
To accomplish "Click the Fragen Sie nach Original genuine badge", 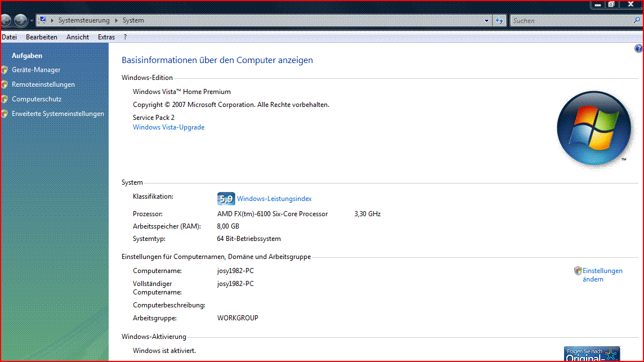I will (x=592, y=354).
